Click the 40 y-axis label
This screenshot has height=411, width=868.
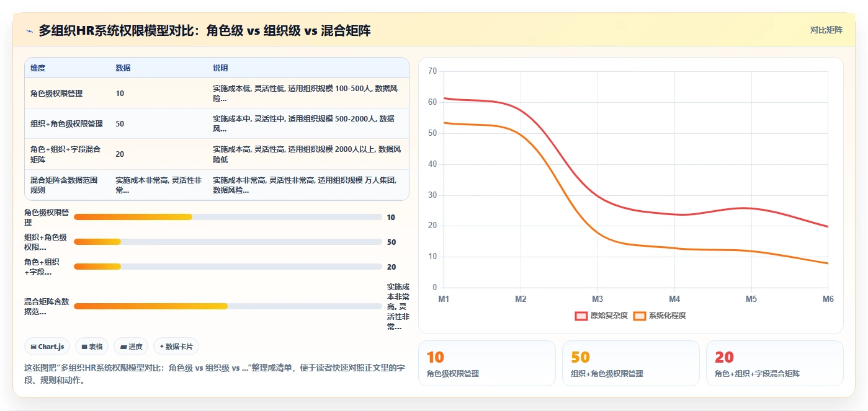(432, 164)
